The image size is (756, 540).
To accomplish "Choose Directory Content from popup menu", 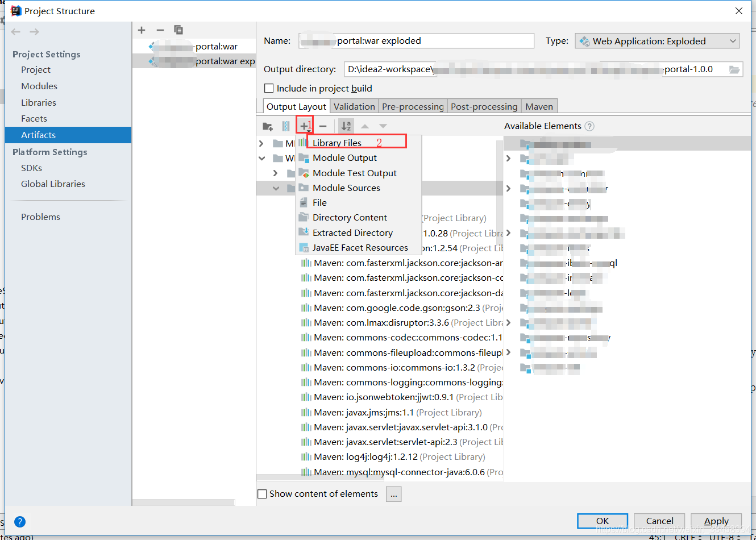I will [358, 217].
